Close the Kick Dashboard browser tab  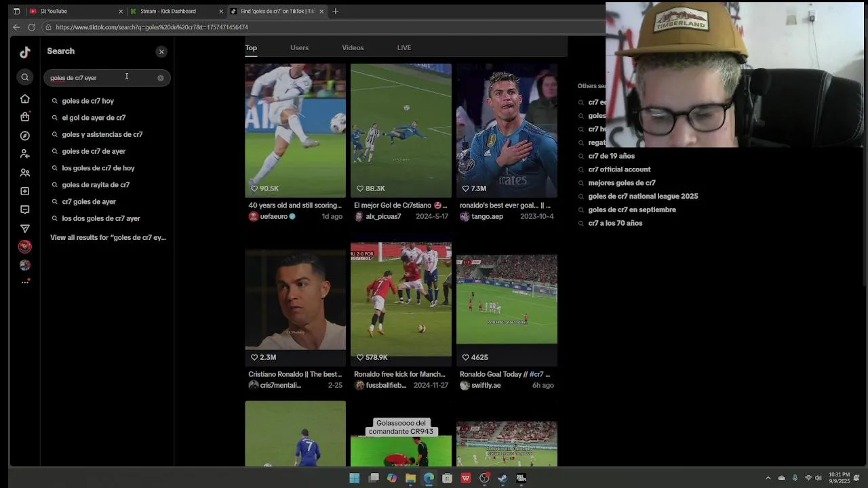[x=220, y=12]
